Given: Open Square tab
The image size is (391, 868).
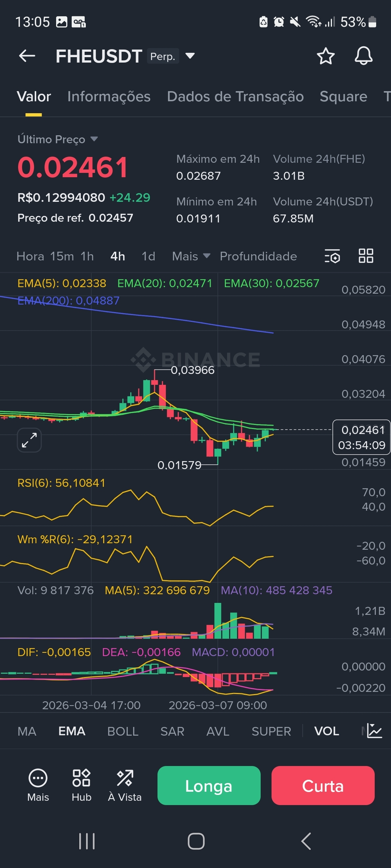Looking at the screenshot, I should pyautogui.click(x=343, y=97).
